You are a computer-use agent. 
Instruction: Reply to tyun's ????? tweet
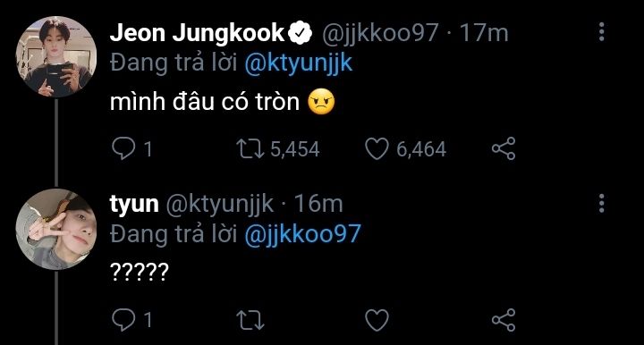click(123, 320)
